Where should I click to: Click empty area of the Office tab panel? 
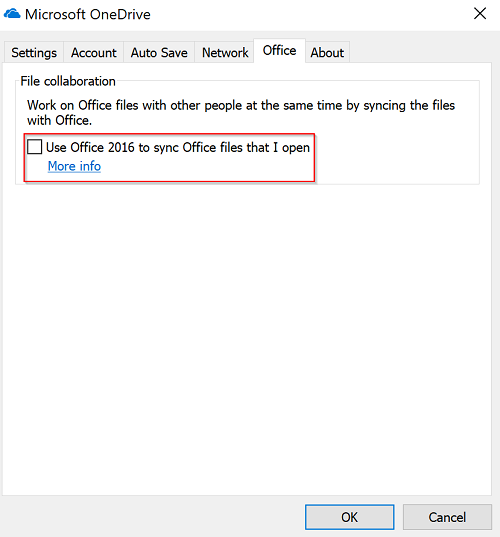(x=247, y=339)
